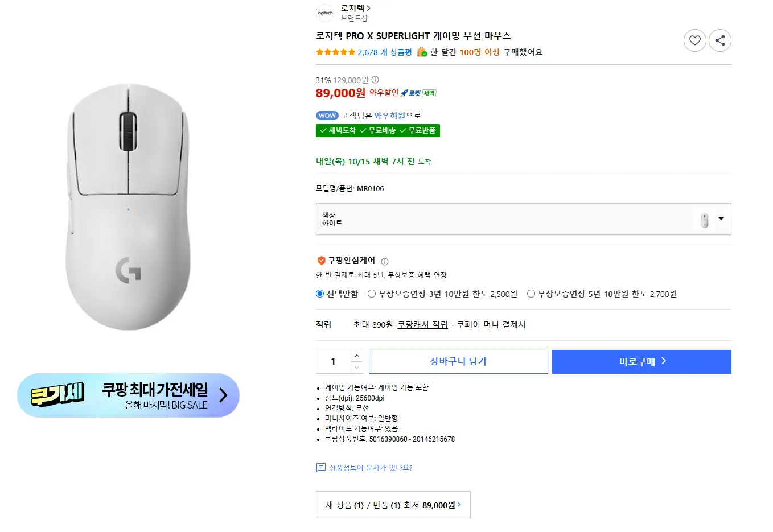Increase quantity with the up arrow

tap(357, 356)
